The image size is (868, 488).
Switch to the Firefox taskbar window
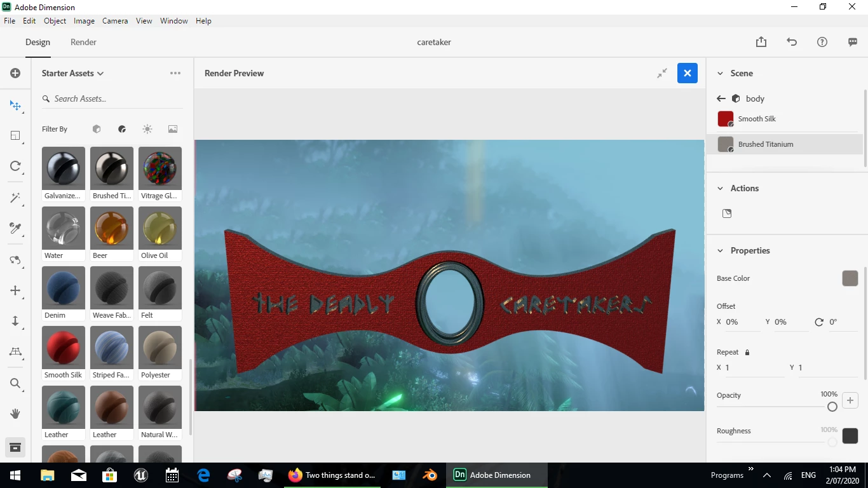[332, 475]
